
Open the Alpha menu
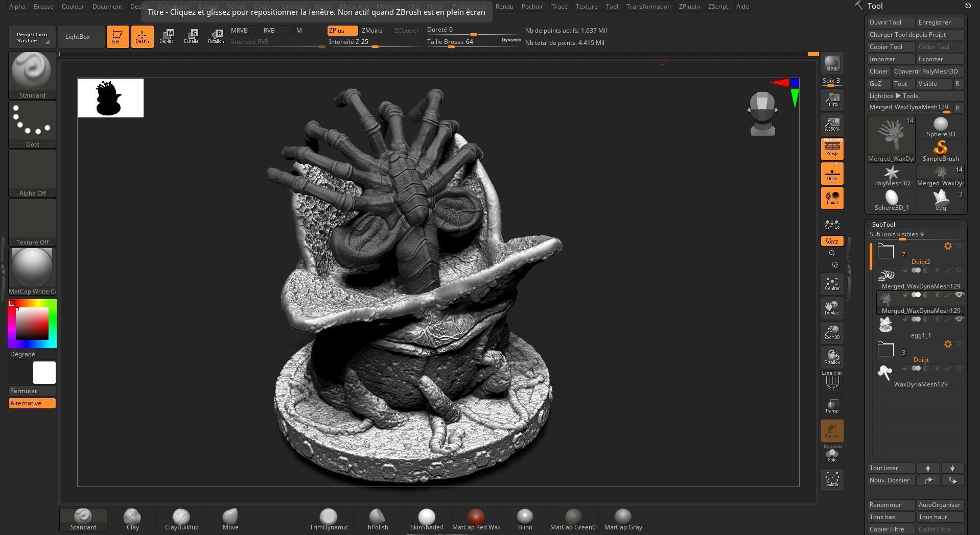click(17, 6)
